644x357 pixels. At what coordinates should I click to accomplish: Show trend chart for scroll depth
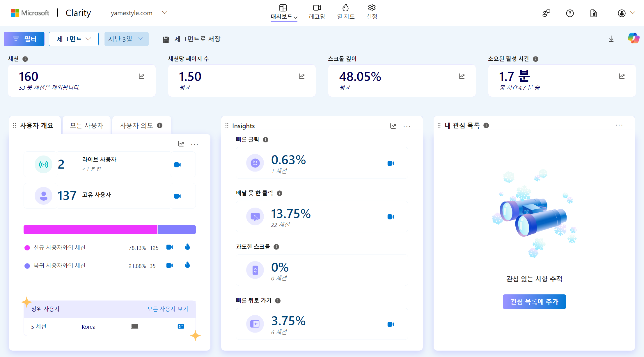point(462,76)
